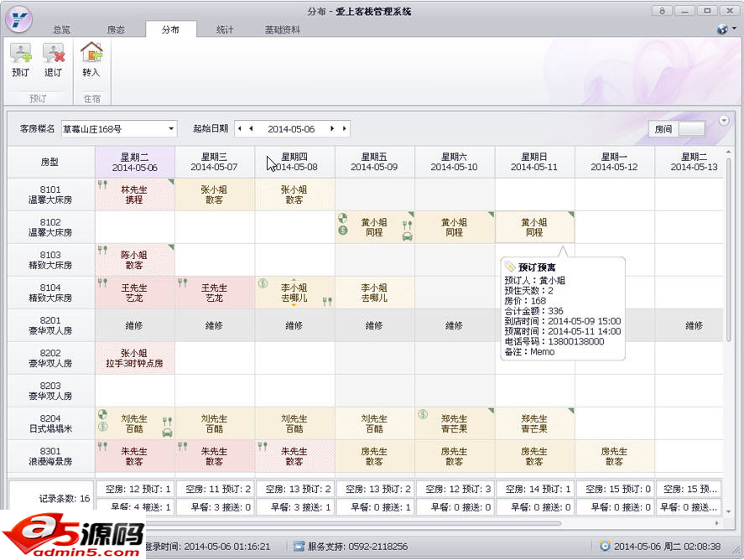Select the 转入 check-in transfer icon
The image size is (744, 560).
(x=91, y=54)
